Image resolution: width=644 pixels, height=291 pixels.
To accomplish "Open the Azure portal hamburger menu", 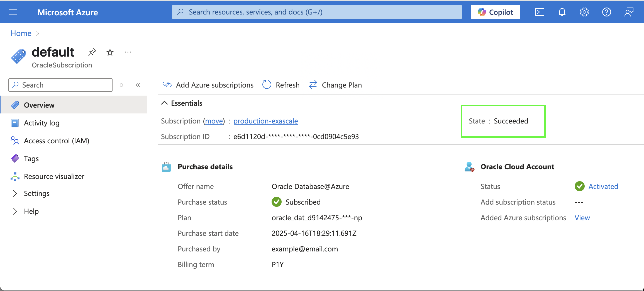I will point(13,12).
